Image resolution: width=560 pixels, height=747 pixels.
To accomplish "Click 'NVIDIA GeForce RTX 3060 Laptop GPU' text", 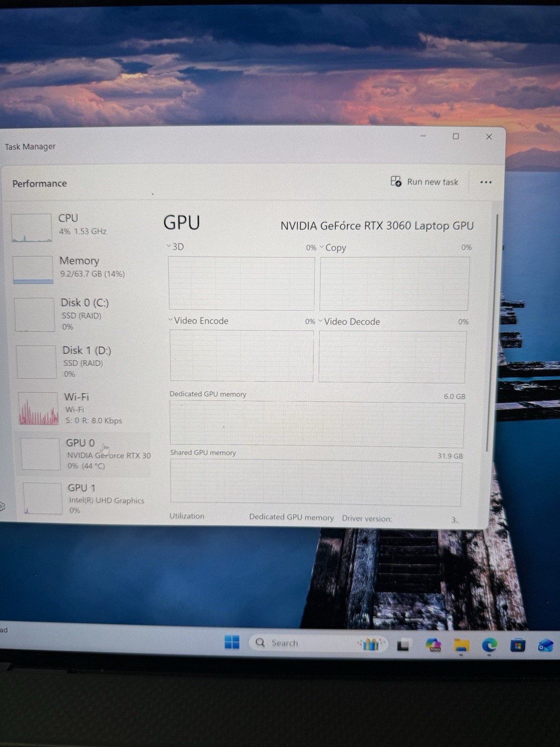I will point(377,226).
